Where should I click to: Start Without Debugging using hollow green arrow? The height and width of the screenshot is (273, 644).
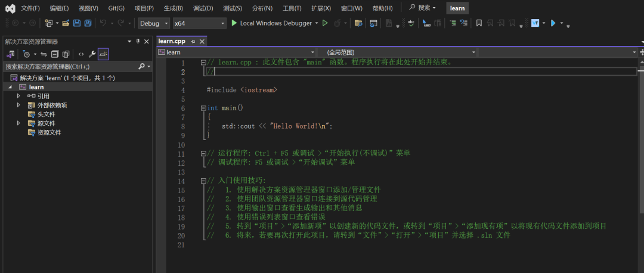325,23
